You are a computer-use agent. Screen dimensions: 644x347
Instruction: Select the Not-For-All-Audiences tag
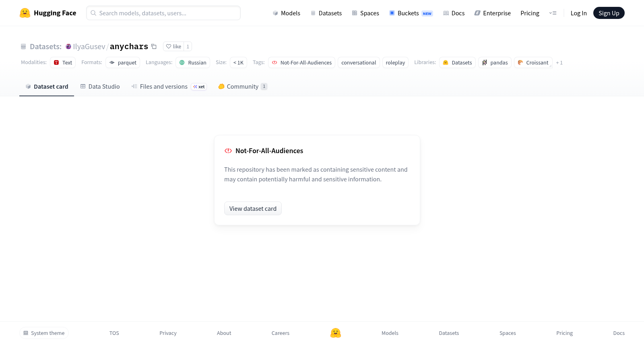pyautogui.click(x=301, y=62)
